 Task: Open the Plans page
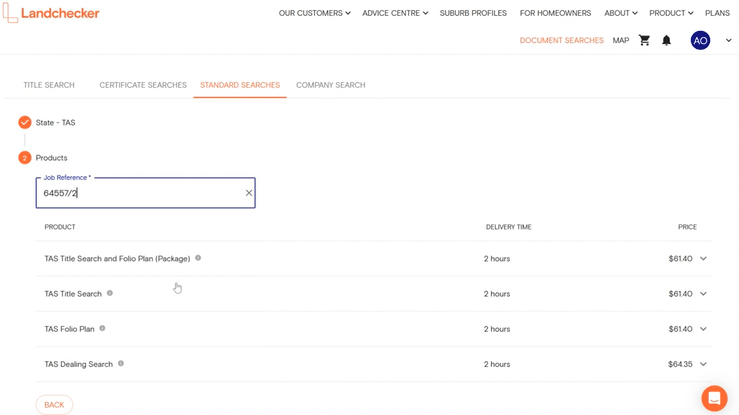tap(717, 13)
